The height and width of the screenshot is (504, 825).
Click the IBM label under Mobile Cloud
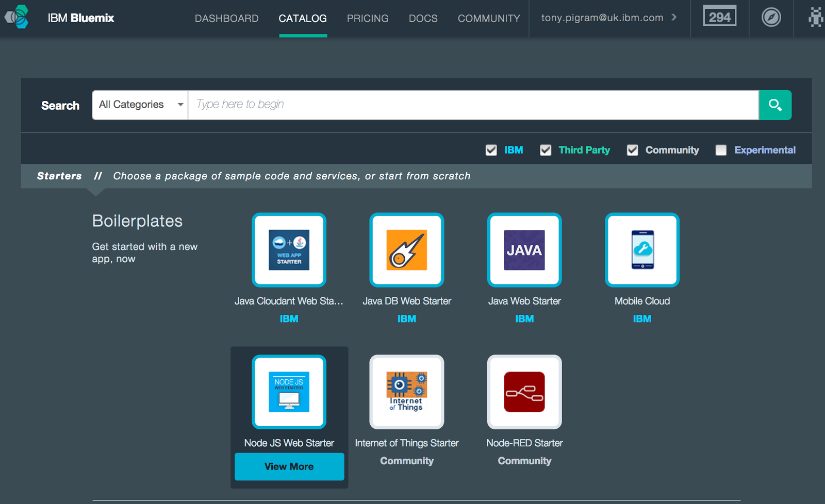pos(642,319)
